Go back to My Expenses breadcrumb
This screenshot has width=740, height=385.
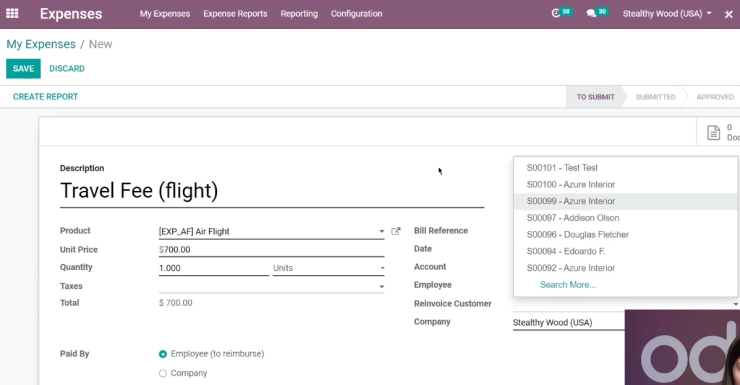pyautogui.click(x=41, y=44)
